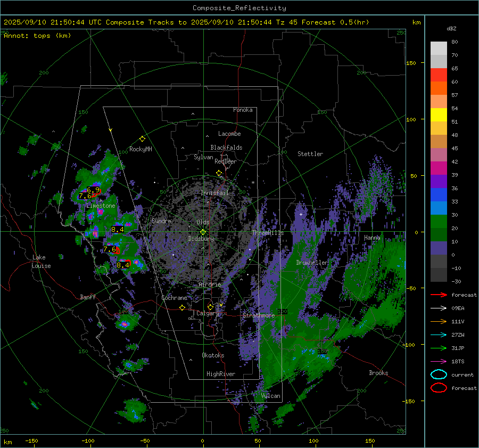
Task: Click the Vulcan town label
Action: pos(271,396)
